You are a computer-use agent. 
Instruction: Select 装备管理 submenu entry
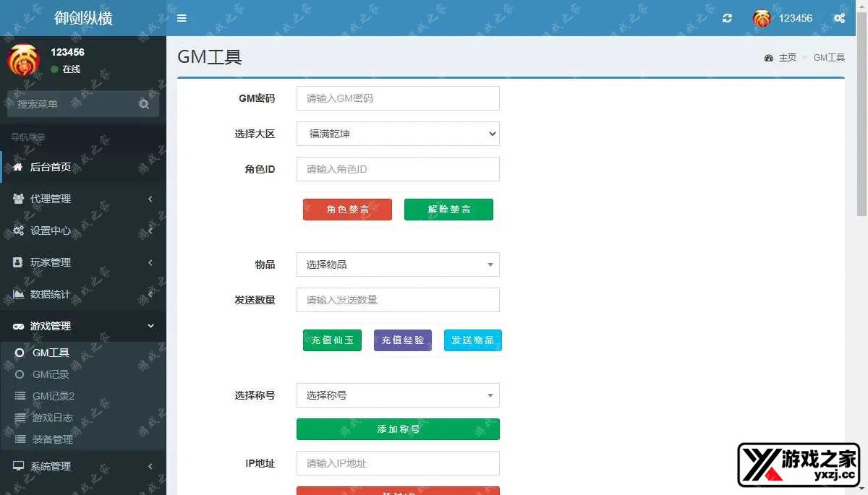pos(83,439)
